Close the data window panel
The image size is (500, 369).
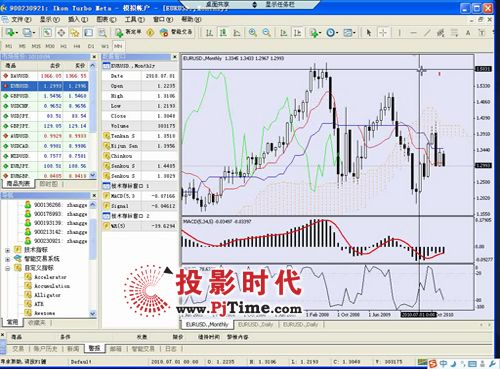[174, 57]
